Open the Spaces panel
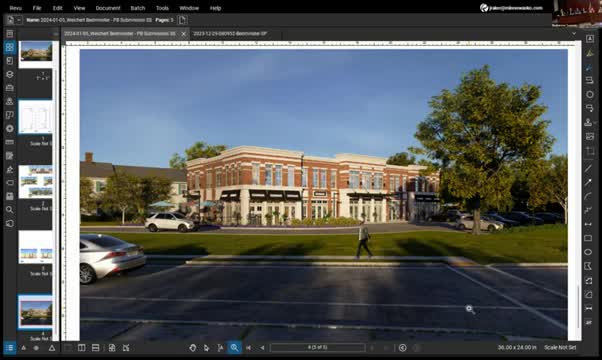This screenshot has height=360, width=602. [x=10, y=115]
